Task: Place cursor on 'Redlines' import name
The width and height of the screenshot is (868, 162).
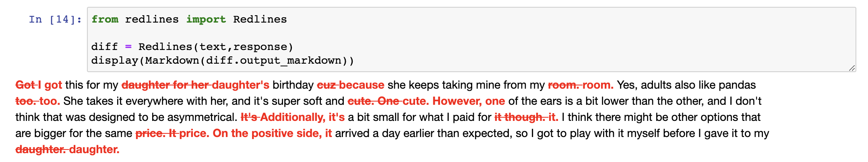Action: coord(260,19)
